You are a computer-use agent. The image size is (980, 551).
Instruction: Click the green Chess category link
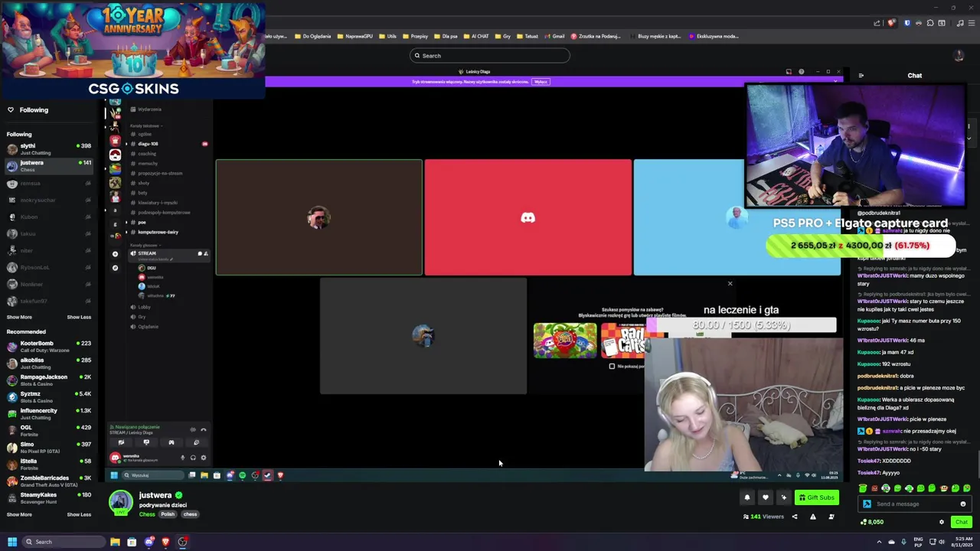point(147,514)
